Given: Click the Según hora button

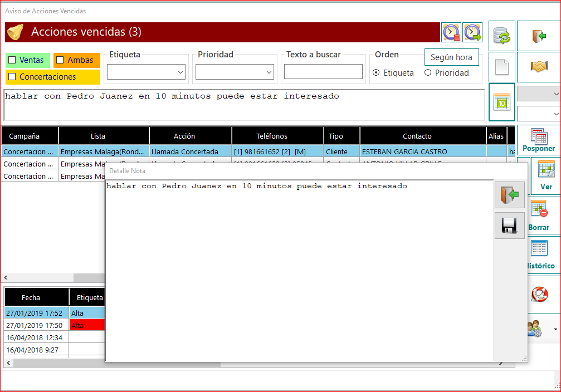Looking at the screenshot, I should pos(451,57).
